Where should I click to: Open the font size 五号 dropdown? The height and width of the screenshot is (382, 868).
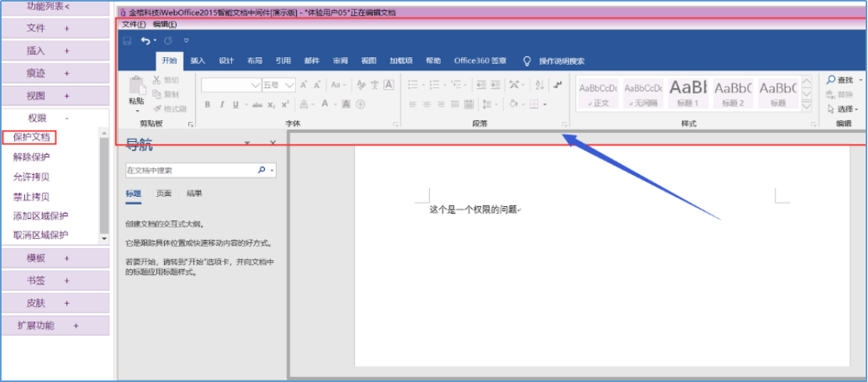pos(290,85)
